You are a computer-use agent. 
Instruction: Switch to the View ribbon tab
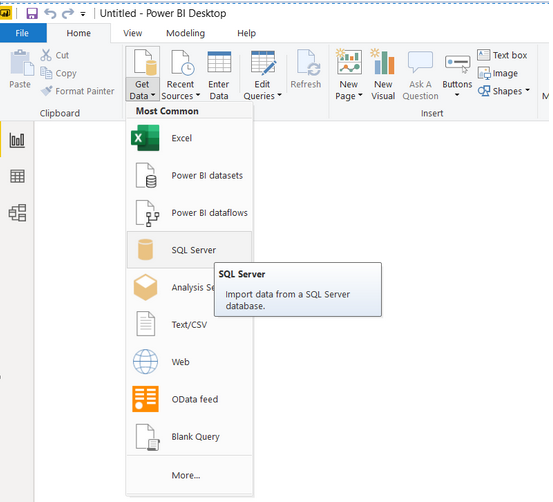point(133,33)
